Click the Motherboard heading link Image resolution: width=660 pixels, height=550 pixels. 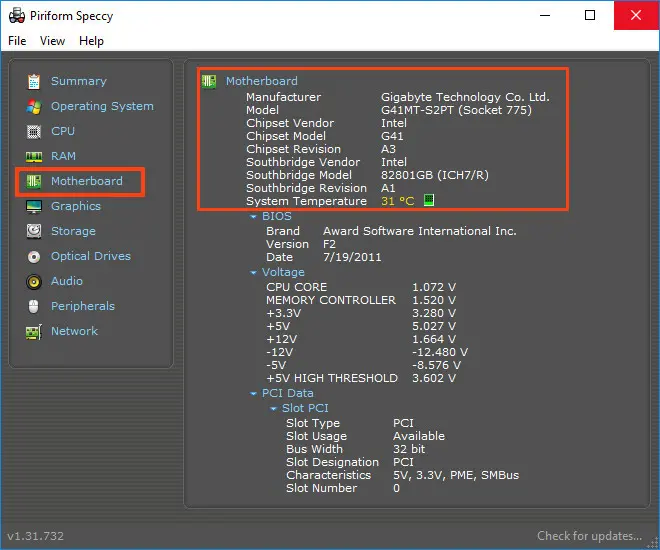click(x=262, y=81)
